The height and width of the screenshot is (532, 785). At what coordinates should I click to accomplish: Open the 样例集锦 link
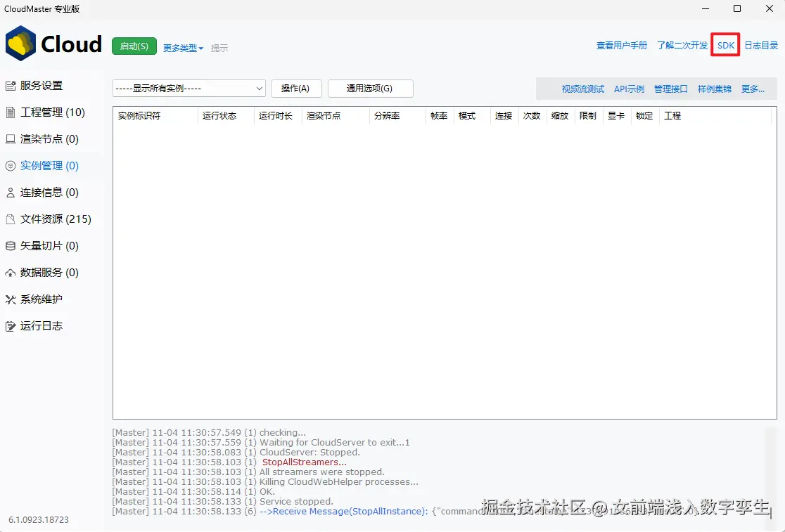point(715,89)
